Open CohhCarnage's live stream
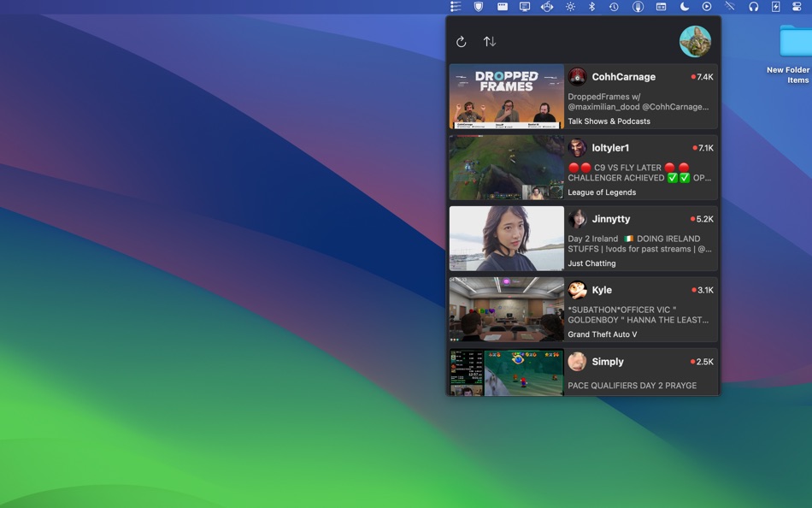The height and width of the screenshot is (508, 812). [x=506, y=96]
